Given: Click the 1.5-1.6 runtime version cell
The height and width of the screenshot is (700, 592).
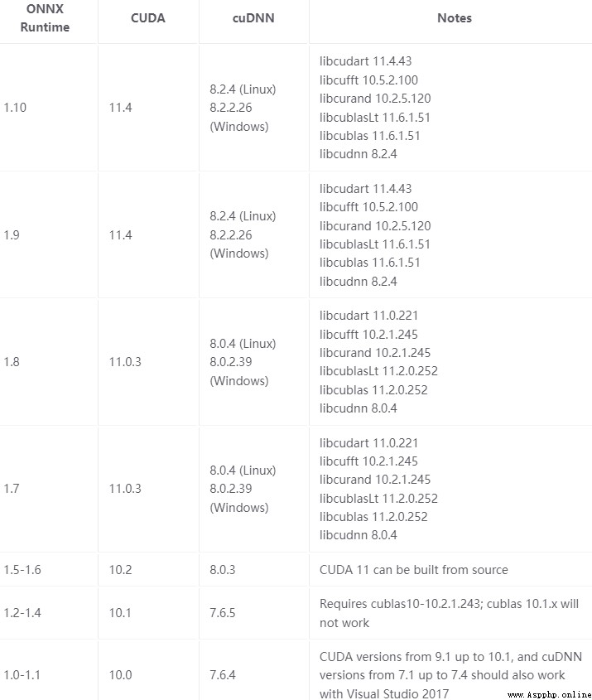Looking at the screenshot, I should pyautogui.click(x=22, y=570).
